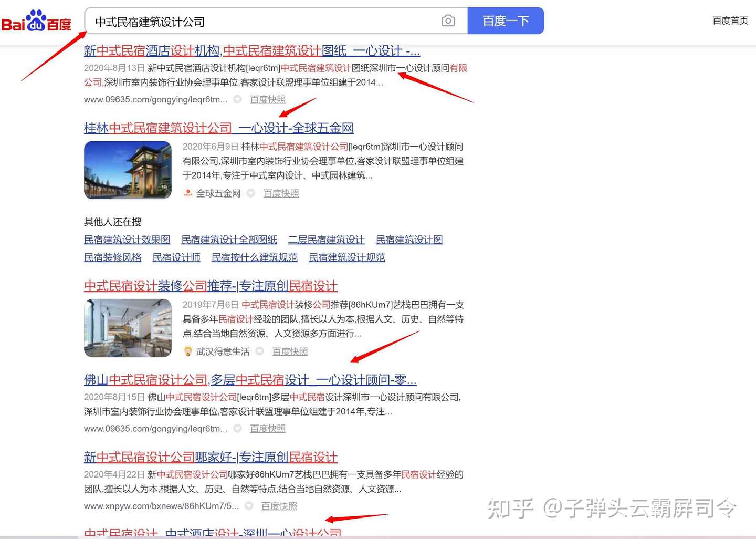Open result 新中式民宿酒店设计机构 一心设计
Image resolution: width=756 pixels, height=539 pixels.
click(252, 51)
